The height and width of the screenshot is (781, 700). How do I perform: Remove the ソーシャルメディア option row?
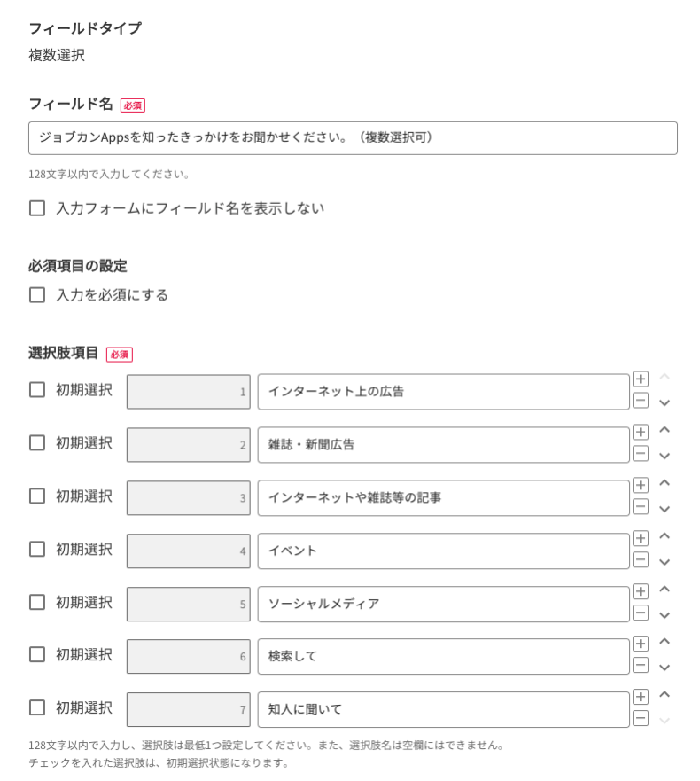point(640,613)
